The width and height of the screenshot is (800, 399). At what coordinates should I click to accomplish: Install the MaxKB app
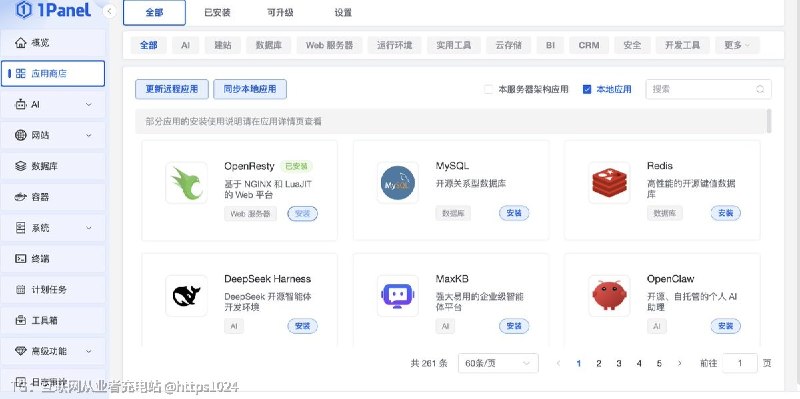pyautogui.click(x=514, y=326)
